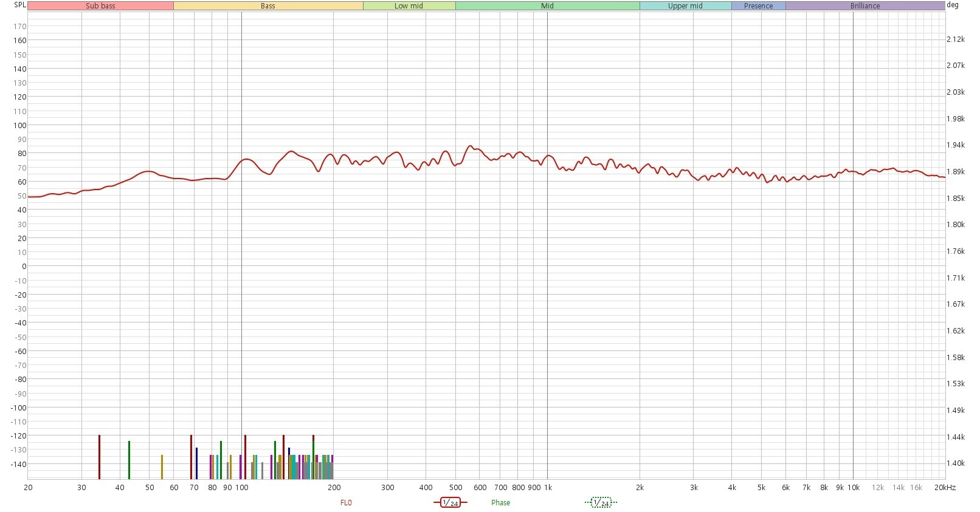The width and height of the screenshot is (980, 512).
Task: Select the Sub bass frequency band
Action: click(100, 5)
